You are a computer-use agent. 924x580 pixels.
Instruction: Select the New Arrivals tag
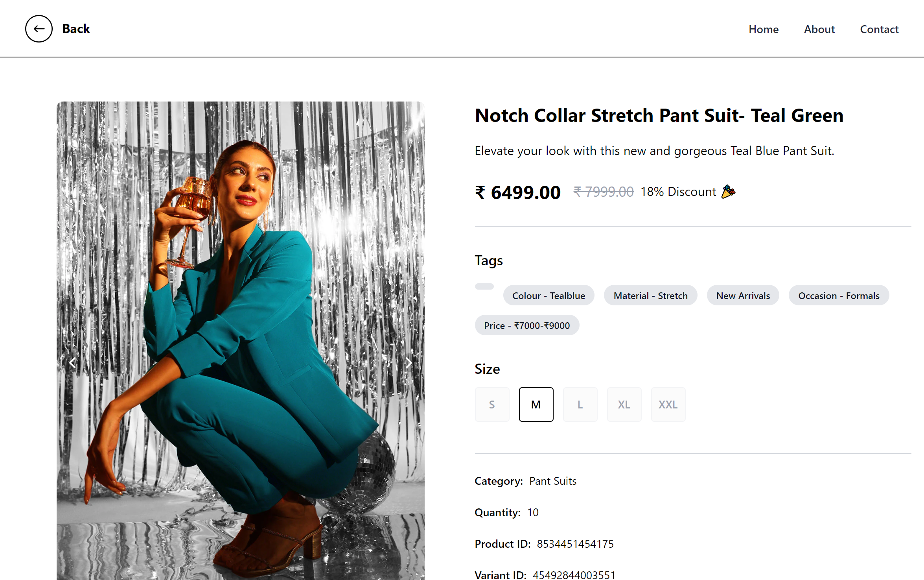coord(743,296)
